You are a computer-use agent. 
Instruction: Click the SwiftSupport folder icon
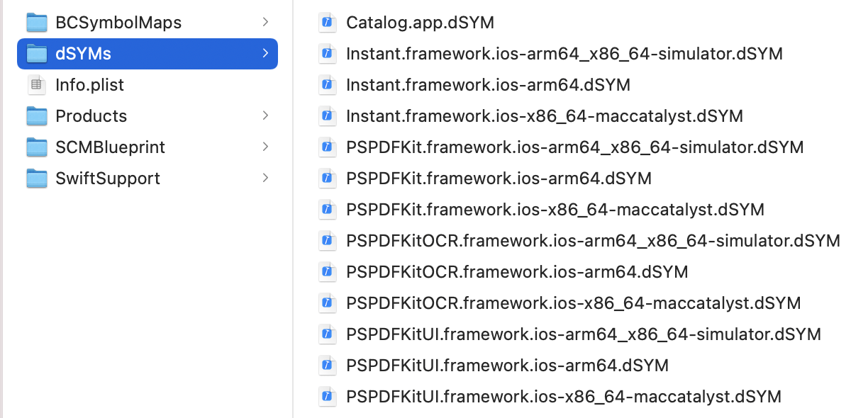(36, 178)
